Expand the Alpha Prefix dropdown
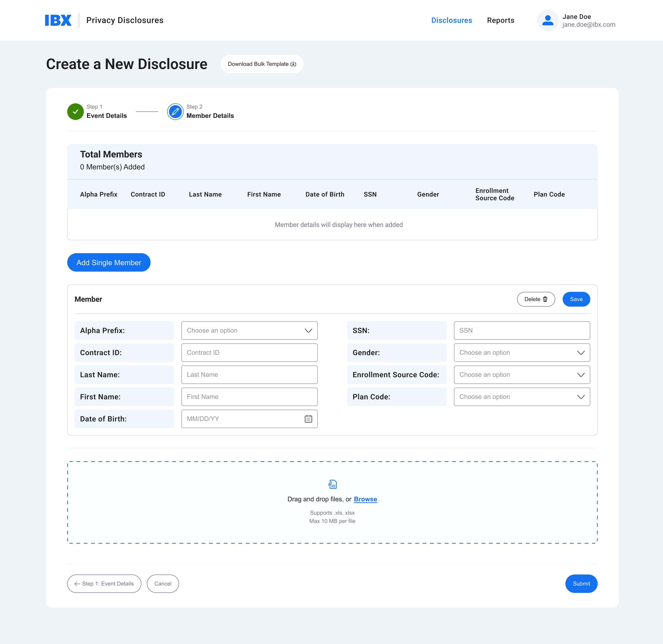663x644 pixels. pos(249,331)
